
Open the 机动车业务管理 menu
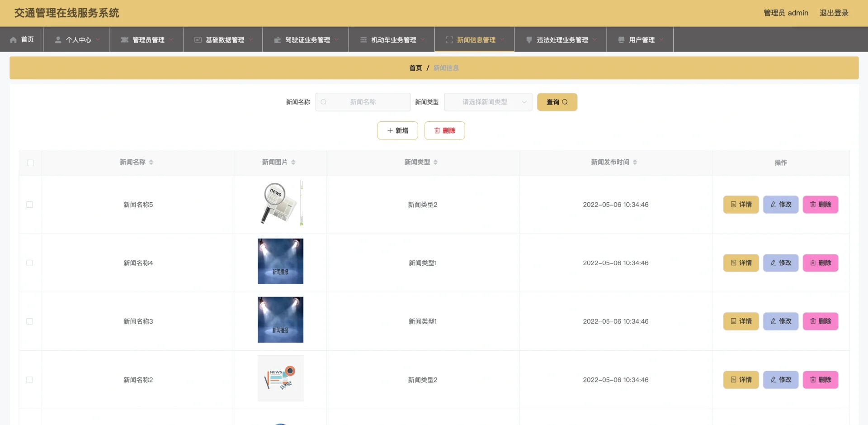tap(392, 40)
